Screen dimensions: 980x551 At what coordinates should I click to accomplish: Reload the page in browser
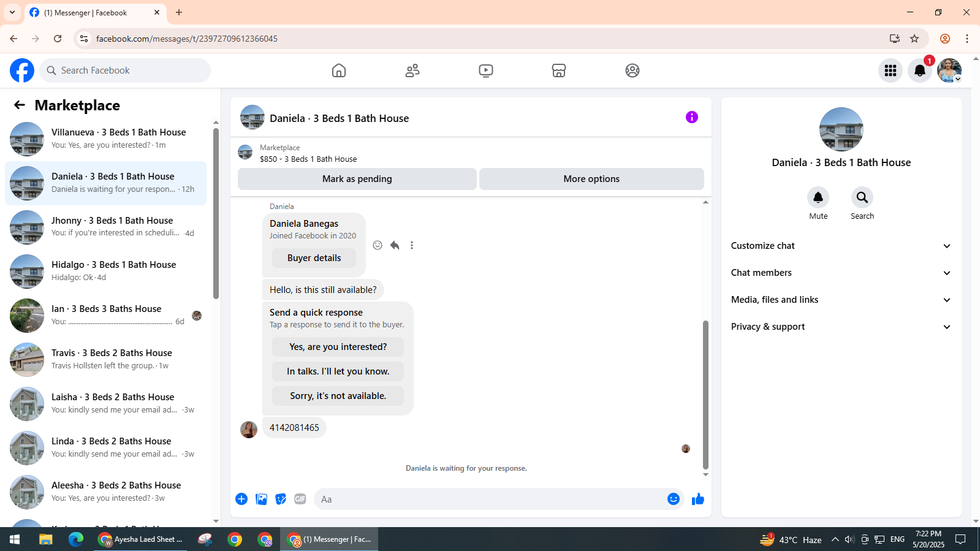coord(58,39)
